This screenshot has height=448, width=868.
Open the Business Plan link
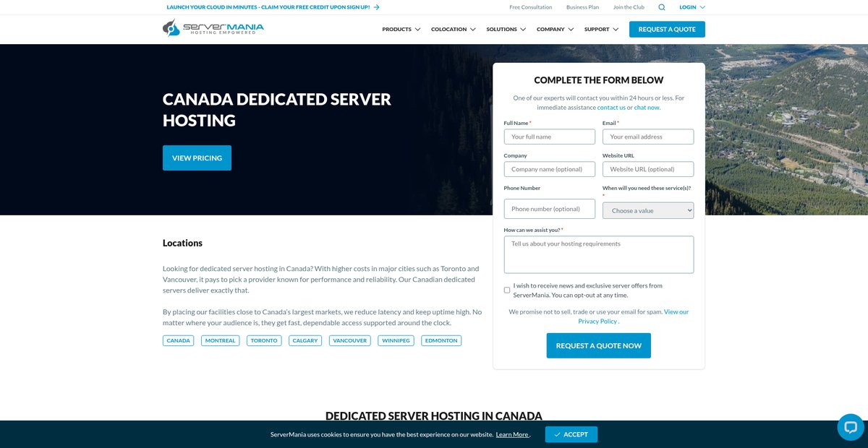(583, 7)
